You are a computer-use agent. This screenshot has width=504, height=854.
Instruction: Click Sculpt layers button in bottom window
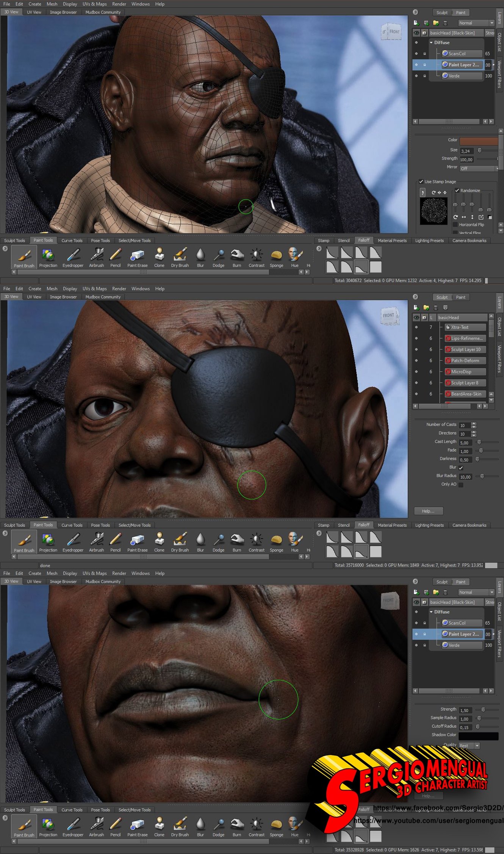(x=442, y=582)
